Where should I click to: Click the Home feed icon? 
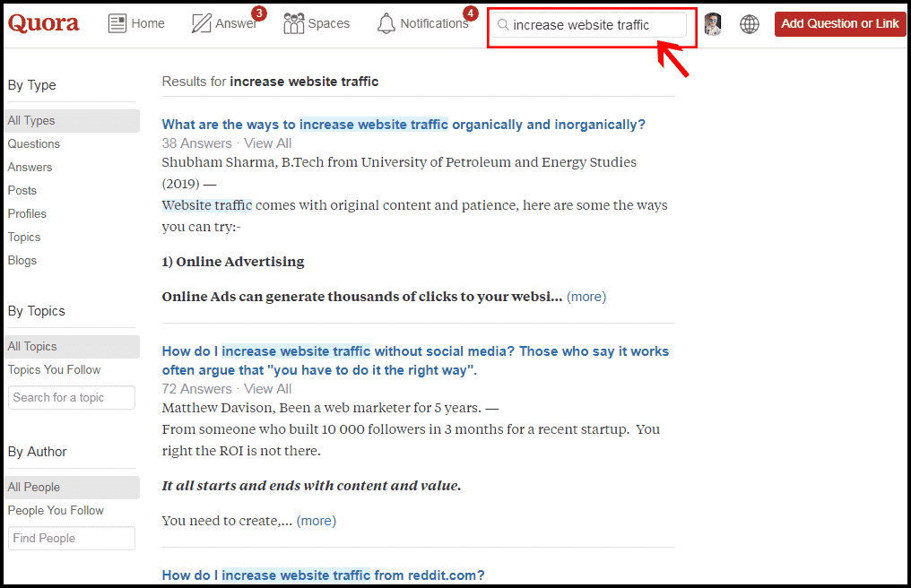[117, 23]
